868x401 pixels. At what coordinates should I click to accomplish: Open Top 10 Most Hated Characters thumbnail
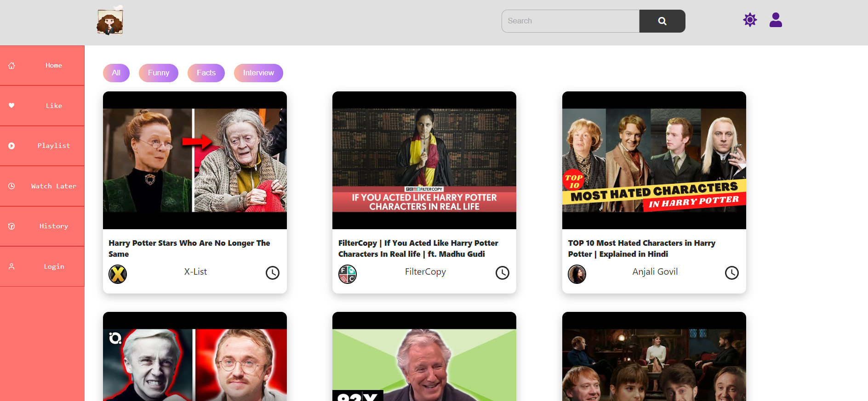654,160
